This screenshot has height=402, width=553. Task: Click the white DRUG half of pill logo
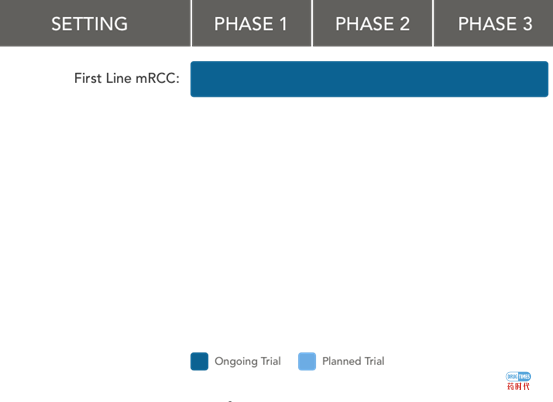tap(512, 376)
